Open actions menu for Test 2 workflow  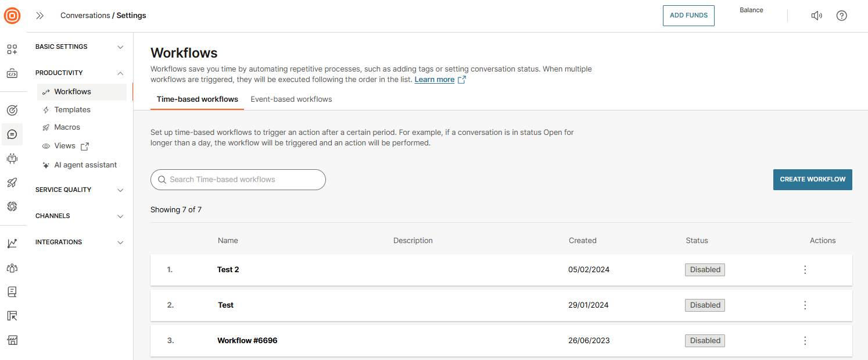[805, 270]
